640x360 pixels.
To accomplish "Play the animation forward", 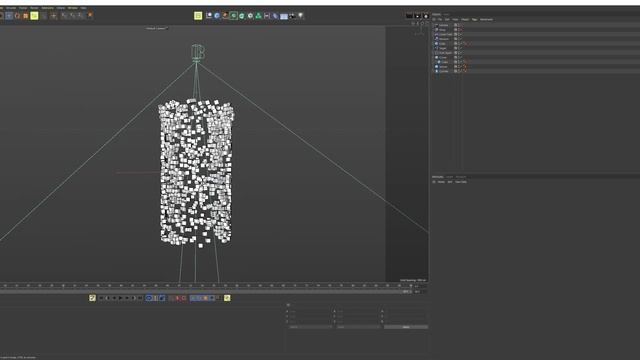I will [120, 298].
